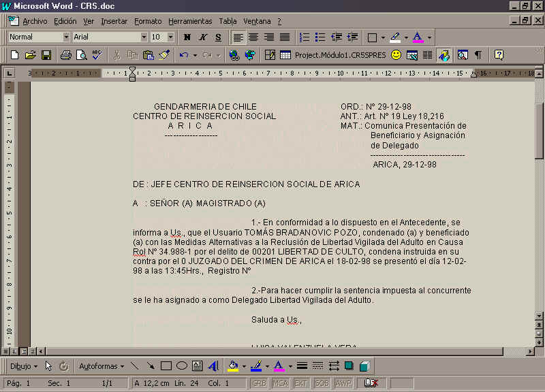Open the Formato menu

[x=148, y=21]
